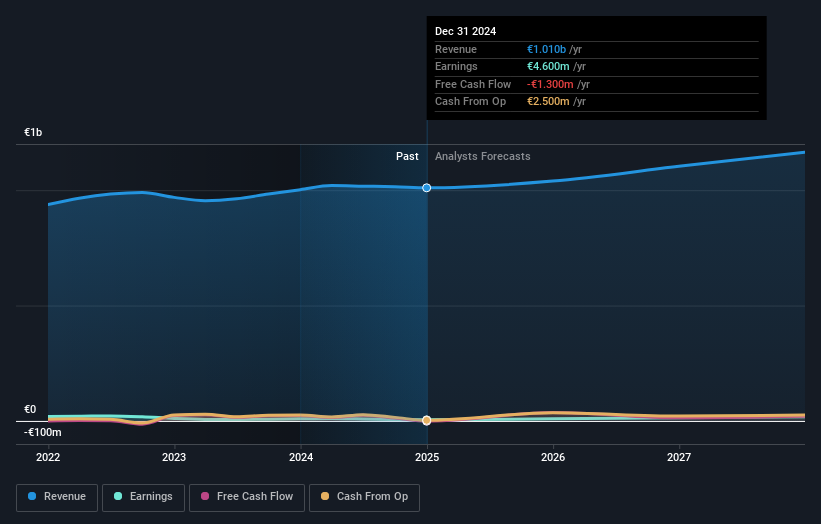Toggle the Earnings legend button
Screen dimensions: 821x524
143,497
